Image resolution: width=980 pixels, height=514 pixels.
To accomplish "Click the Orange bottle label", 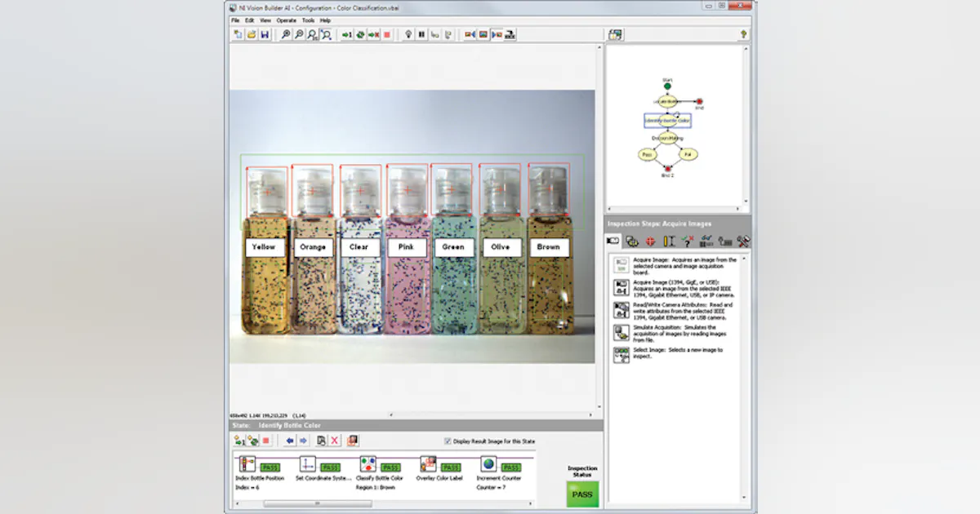I will click(x=313, y=247).
